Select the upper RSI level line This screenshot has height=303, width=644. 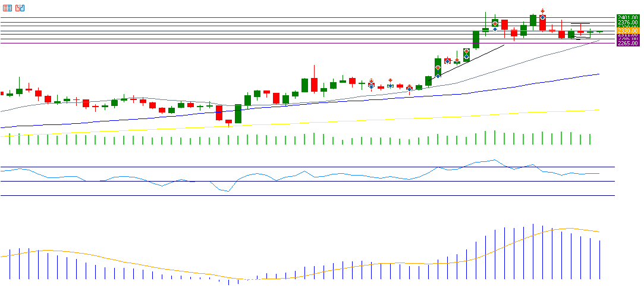(x=297, y=167)
